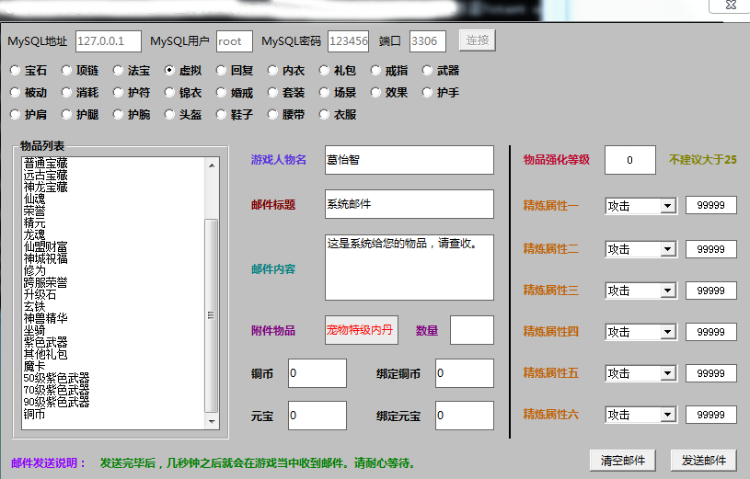This screenshot has width=750, height=479.
Task: Select 50级紫色武器 in the item list
Action: tap(56, 378)
